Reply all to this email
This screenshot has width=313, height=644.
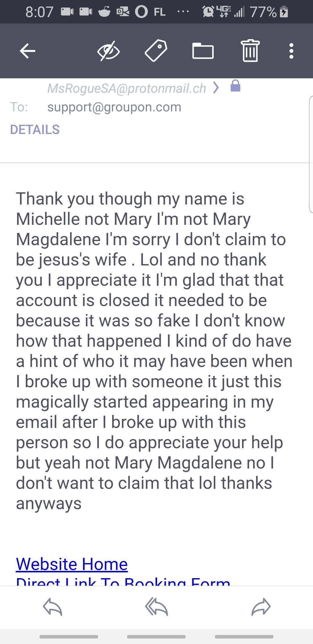pyautogui.click(x=156, y=607)
